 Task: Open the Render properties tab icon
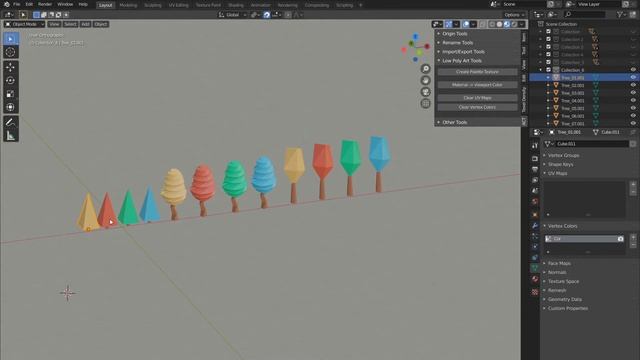(535, 158)
